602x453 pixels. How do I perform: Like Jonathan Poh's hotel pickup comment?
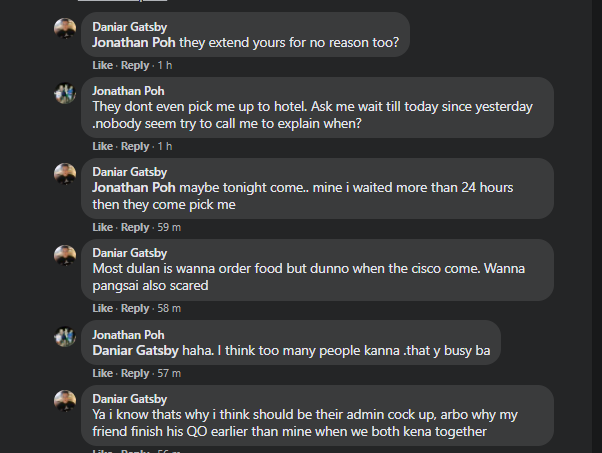[x=103, y=146]
